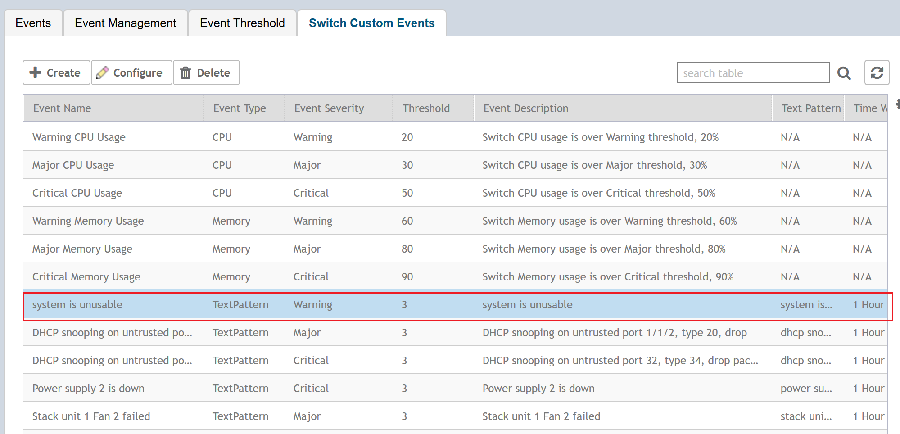
Task: Refresh the events table
Action: pos(877,73)
